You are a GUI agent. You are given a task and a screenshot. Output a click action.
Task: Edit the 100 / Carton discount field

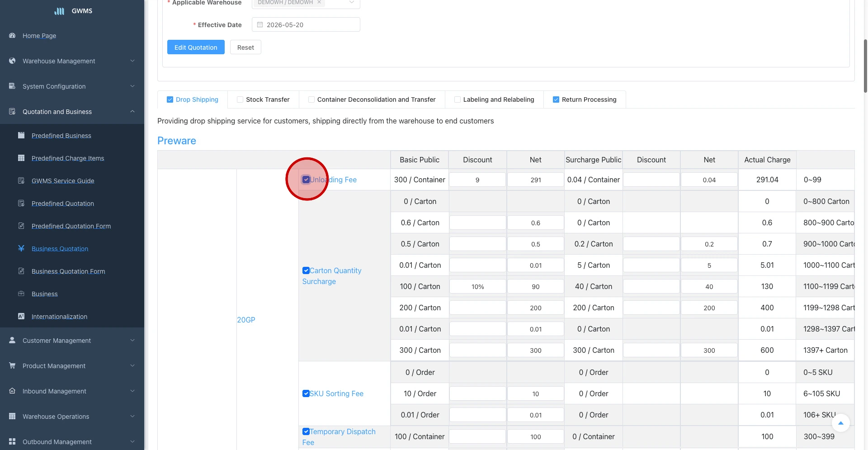[x=477, y=286]
